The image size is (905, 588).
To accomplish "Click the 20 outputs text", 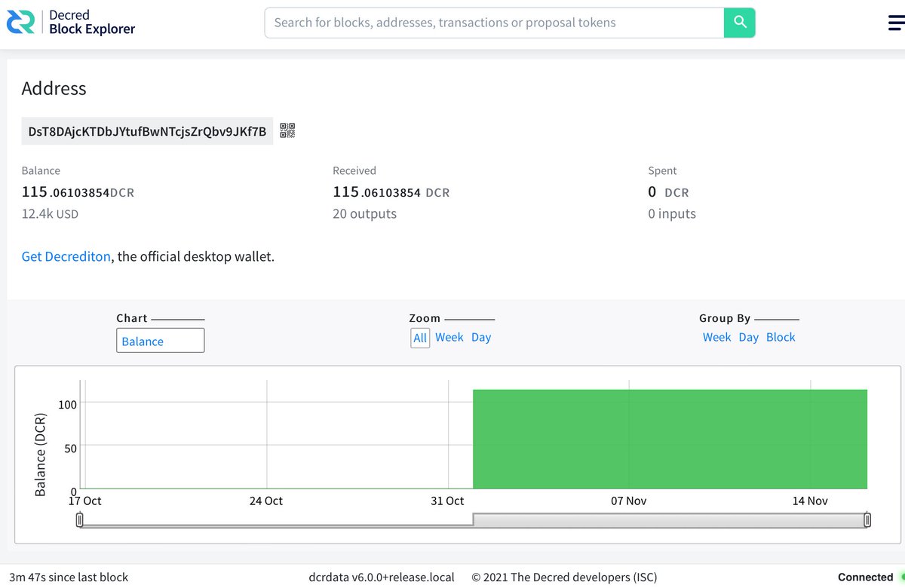I will pos(364,214).
